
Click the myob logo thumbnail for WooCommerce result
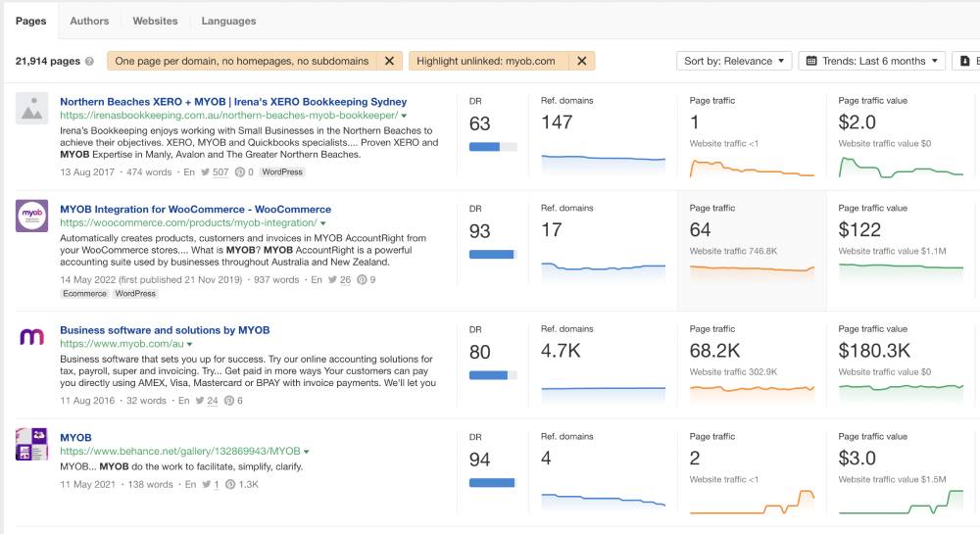[x=32, y=216]
